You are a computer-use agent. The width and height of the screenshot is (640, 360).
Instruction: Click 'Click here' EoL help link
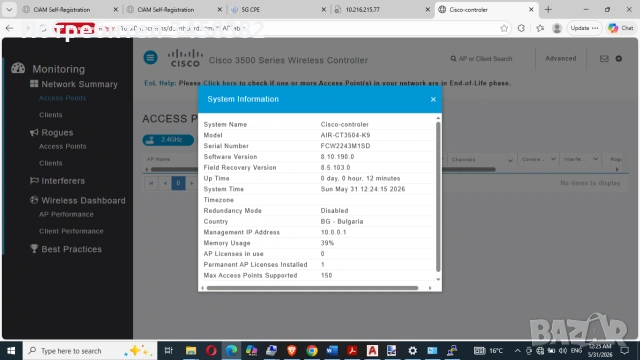[x=220, y=83]
